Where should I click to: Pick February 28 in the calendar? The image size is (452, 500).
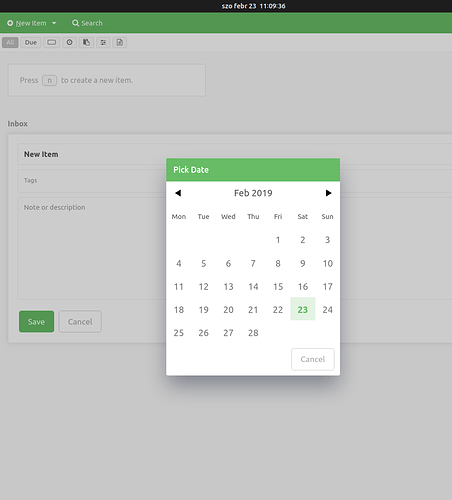point(253,333)
